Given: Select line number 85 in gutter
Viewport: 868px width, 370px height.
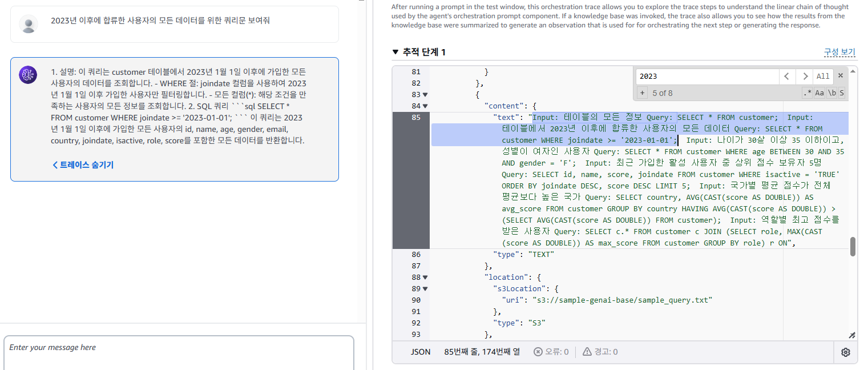Looking at the screenshot, I should 416,117.
